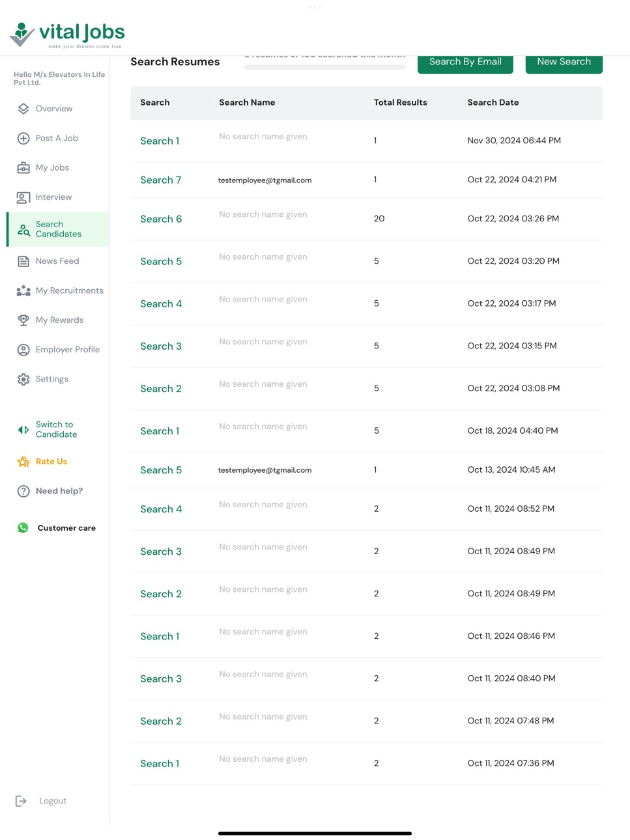630x840 pixels.
Task: Open Settings from the sidebar
Action: pos(51,379)
